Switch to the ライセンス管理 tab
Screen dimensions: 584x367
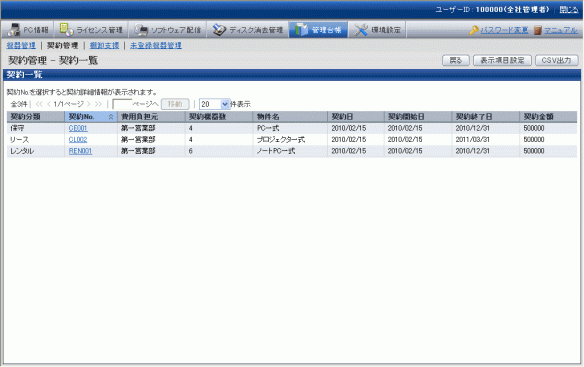(91, 30)
